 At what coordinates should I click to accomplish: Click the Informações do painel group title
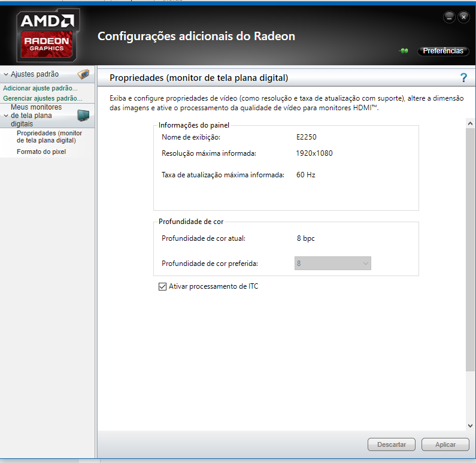click(193, 125)
